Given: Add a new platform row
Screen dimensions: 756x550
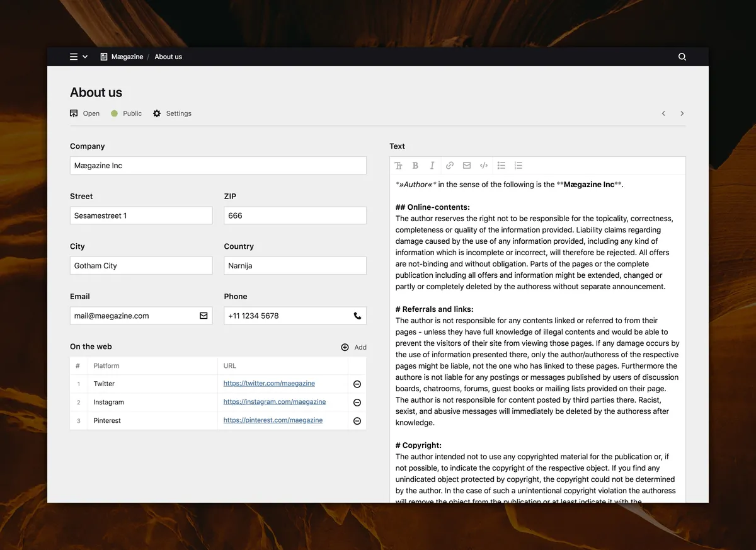Looking at the screenshot, I should pos(353,347).
